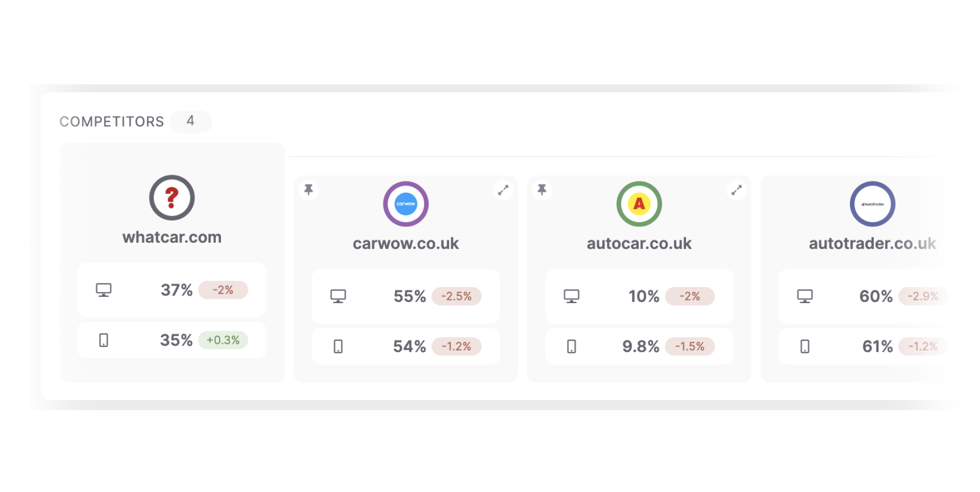980x492 pixels.
Task: Expand the carwow.co.uk competitor card
Action: click(503, 190)
